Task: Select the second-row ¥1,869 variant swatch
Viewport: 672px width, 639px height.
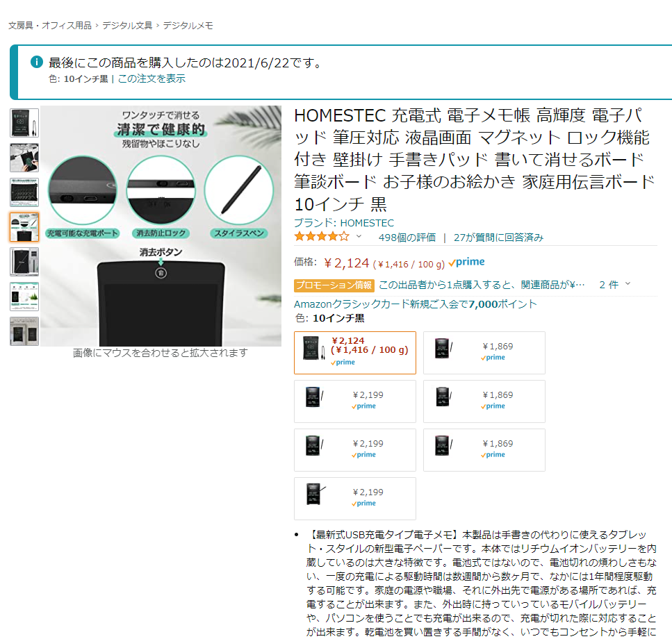Action: click(x=484, y=401)
